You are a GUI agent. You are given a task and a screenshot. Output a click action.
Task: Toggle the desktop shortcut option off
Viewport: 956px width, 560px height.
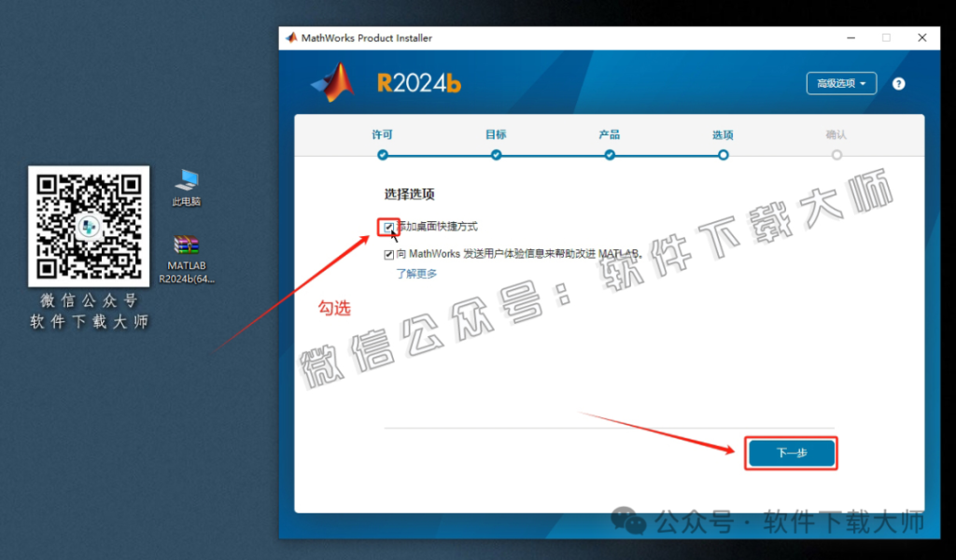(x=388, y=227)
